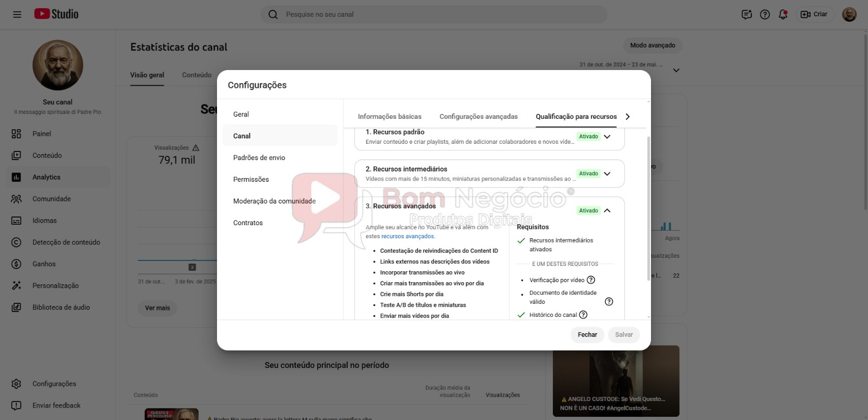Click Modo avançado button
The width and height of the screenshot is (868, 420).
click(653, 46)
